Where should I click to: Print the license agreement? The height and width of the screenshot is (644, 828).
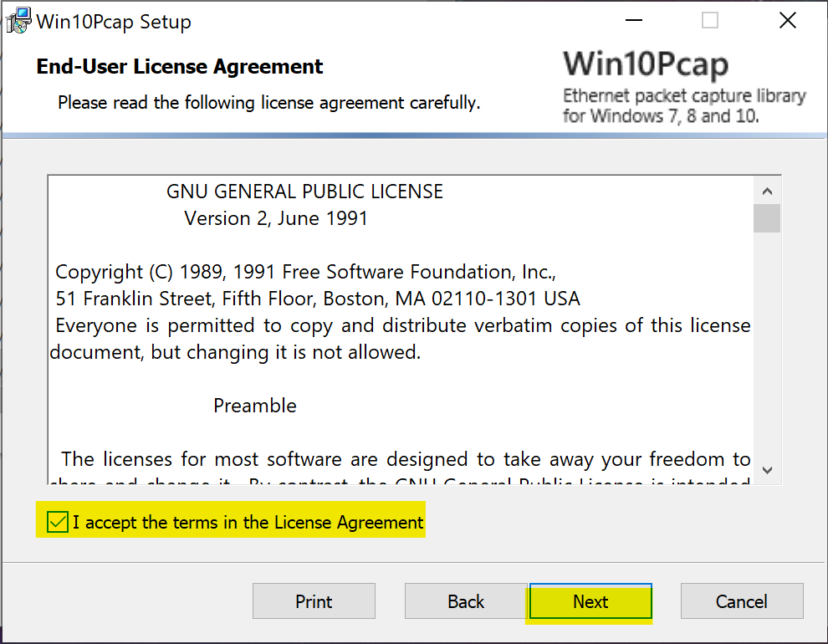(314, 601)
